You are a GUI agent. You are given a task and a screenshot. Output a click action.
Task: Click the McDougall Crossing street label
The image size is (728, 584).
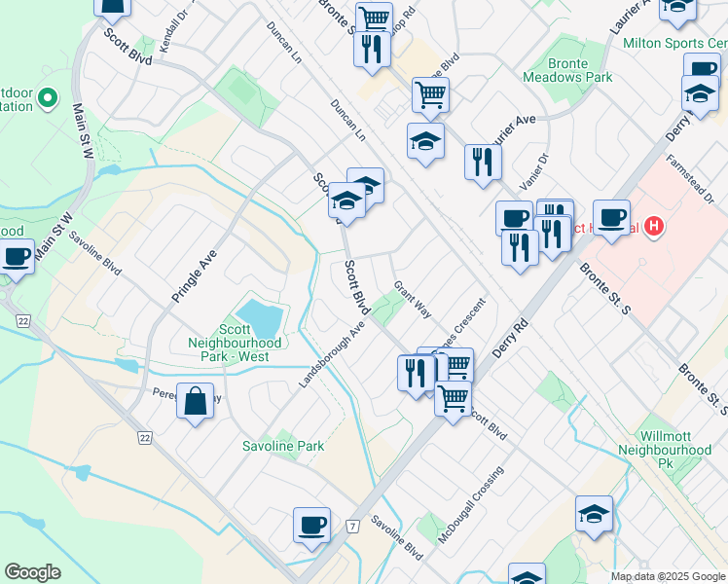[471, 505]
